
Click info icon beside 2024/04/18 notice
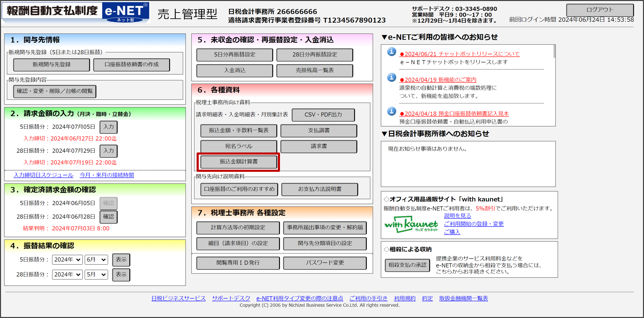point(392,111)
